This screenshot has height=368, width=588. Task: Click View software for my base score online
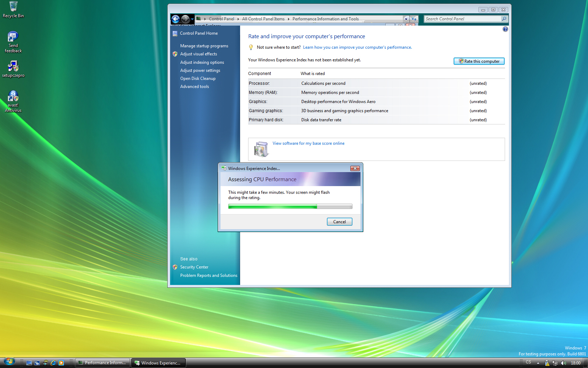click(x=308, y=143)
